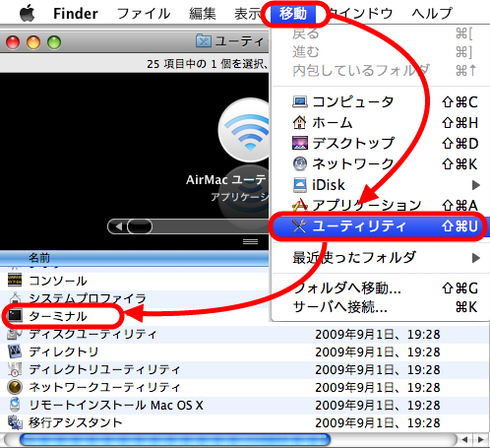Select the ターミナル app icon
The image size is (490, 448).
tap(15, 316)
